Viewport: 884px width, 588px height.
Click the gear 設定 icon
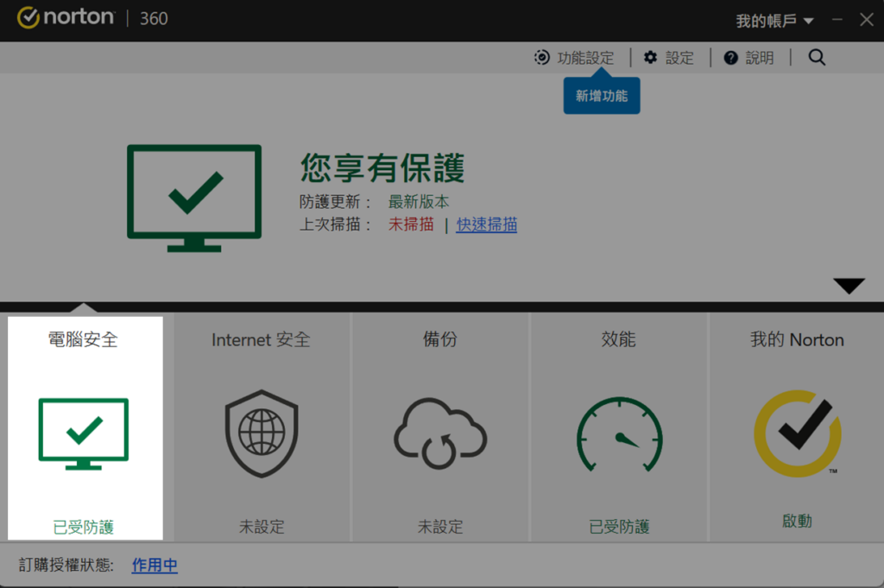click(x=651, y=58)
